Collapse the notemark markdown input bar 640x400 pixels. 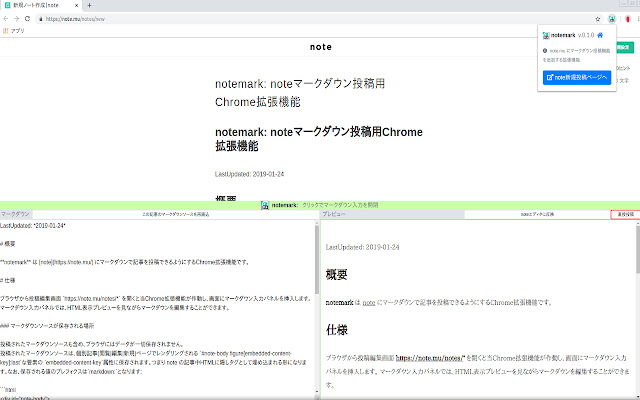(x=320, y=204)
